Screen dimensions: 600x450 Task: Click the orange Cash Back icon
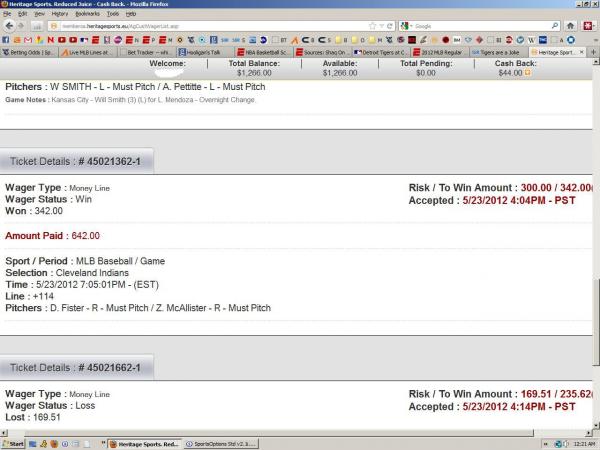click(527, 73)
